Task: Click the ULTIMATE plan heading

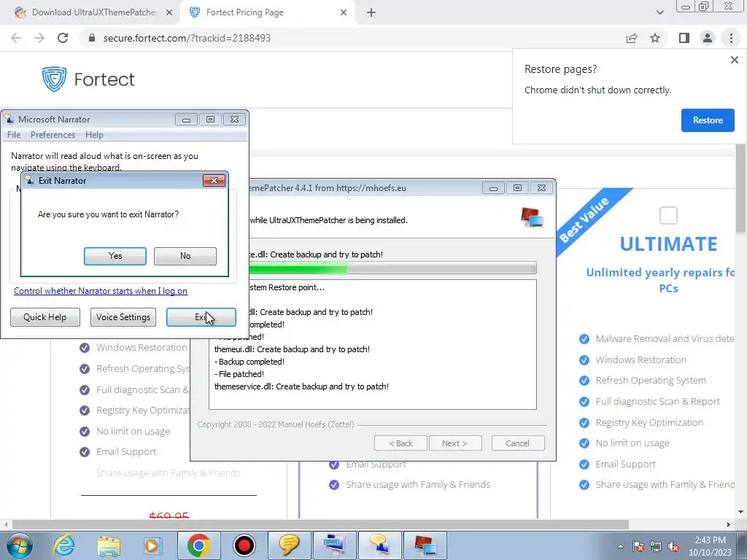Action: (668, 244)
